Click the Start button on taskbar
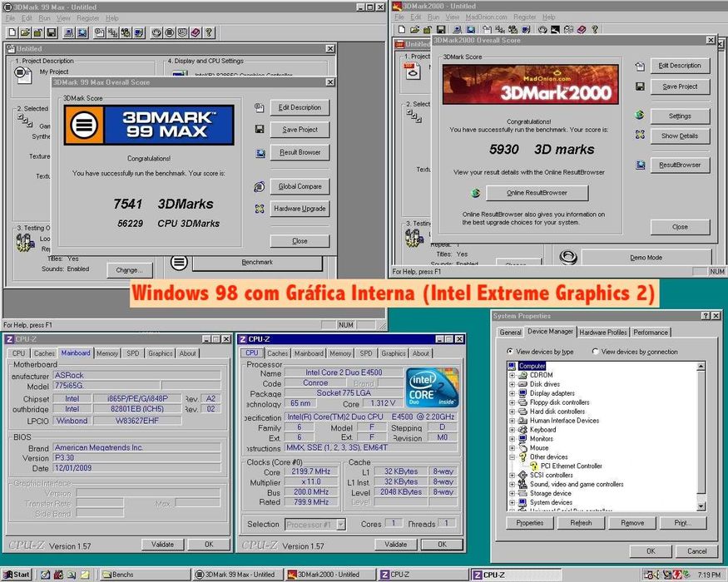 pos(17,575)
